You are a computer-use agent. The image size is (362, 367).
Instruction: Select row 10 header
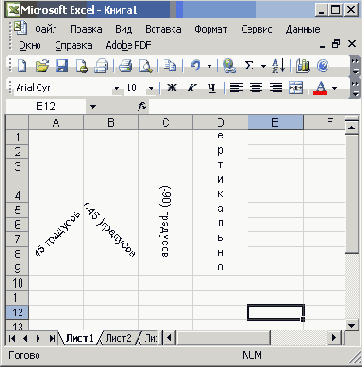point(17,283)
